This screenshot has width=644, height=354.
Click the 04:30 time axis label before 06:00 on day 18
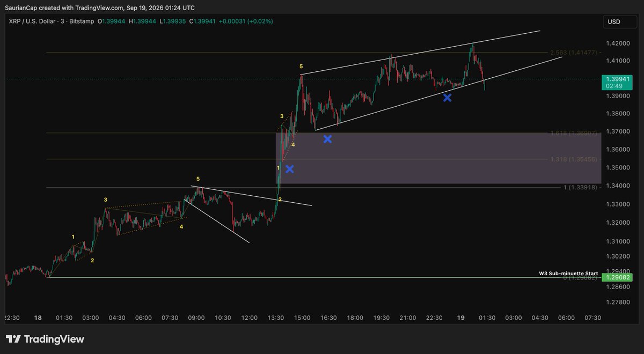117,318
